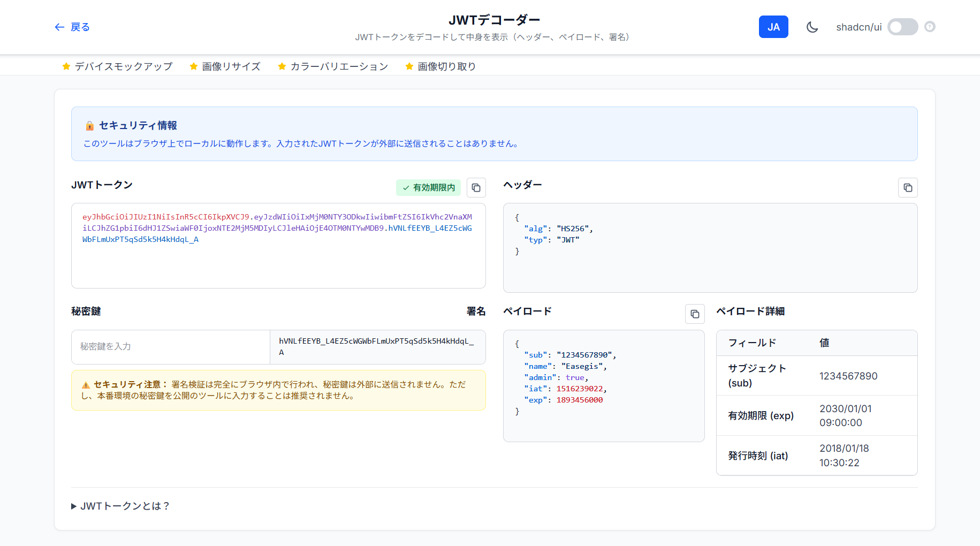Click the star icon before デバイスモックアップ
Viewport: 980px width, 546px height.
coord(66,66)
